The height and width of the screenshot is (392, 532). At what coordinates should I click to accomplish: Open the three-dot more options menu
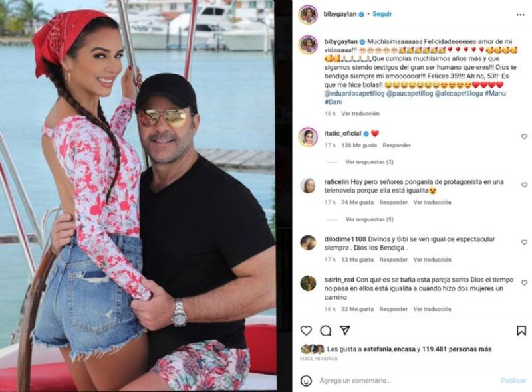coord(521,15)
